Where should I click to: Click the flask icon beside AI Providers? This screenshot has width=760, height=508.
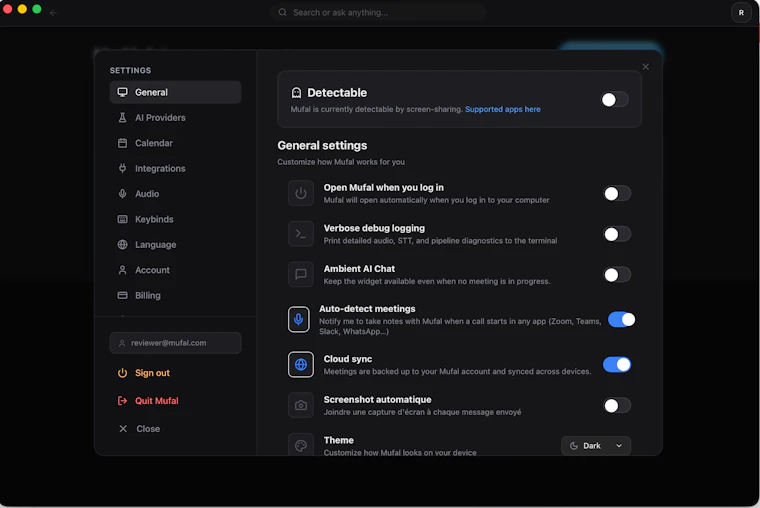(123, 117)
